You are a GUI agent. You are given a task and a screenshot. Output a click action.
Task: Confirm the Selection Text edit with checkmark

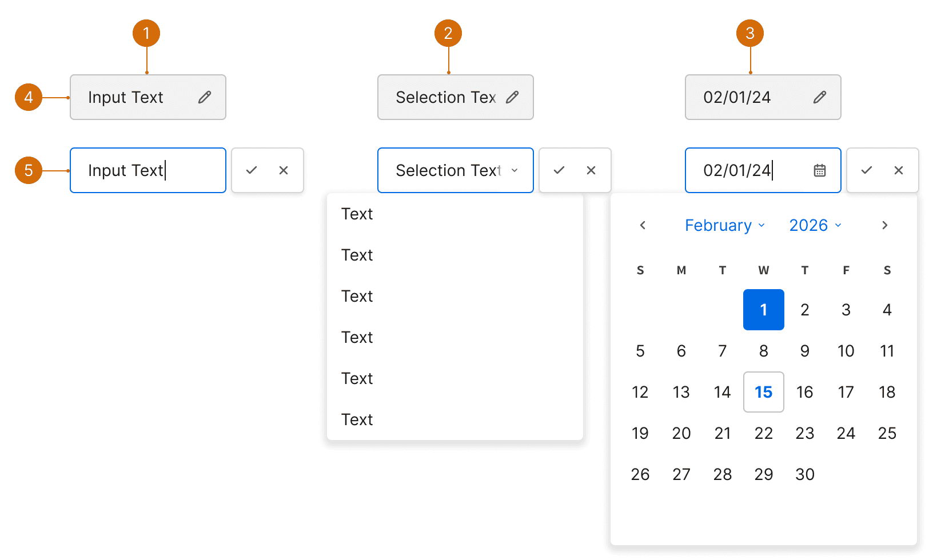pos(559,170)
